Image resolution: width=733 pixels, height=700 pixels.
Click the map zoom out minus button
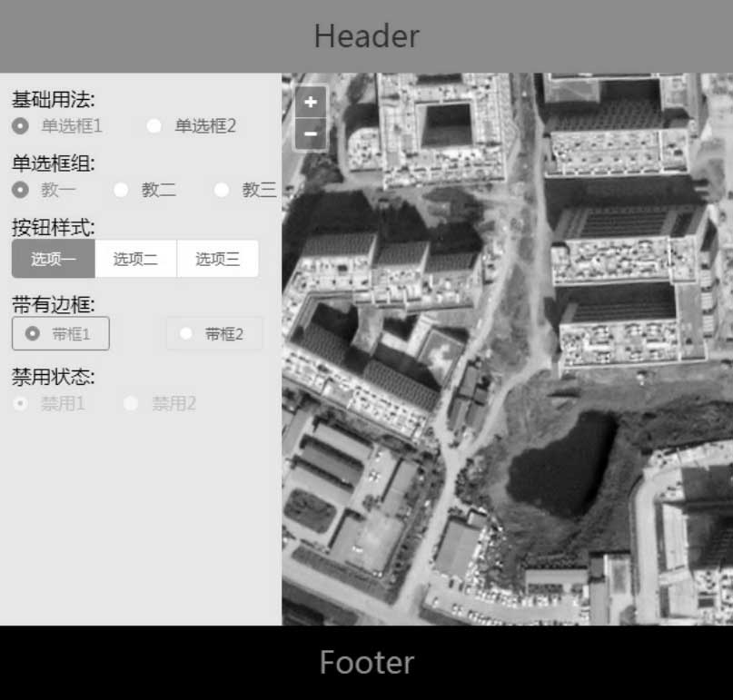coord(311,133)
